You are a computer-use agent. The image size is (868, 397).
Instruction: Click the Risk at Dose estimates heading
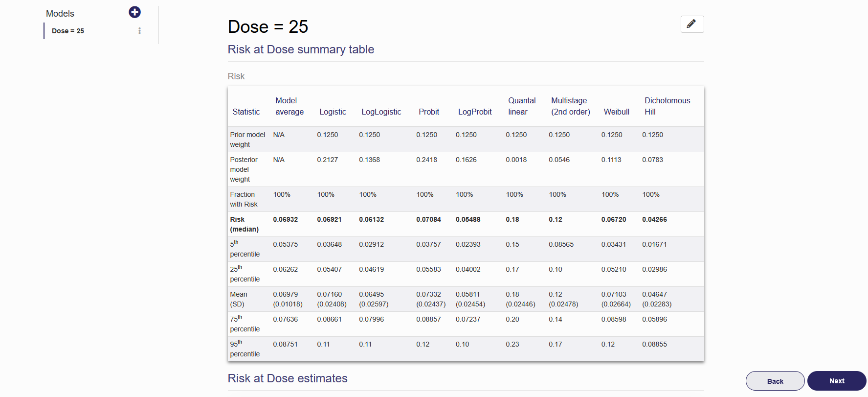click(288, 378)
